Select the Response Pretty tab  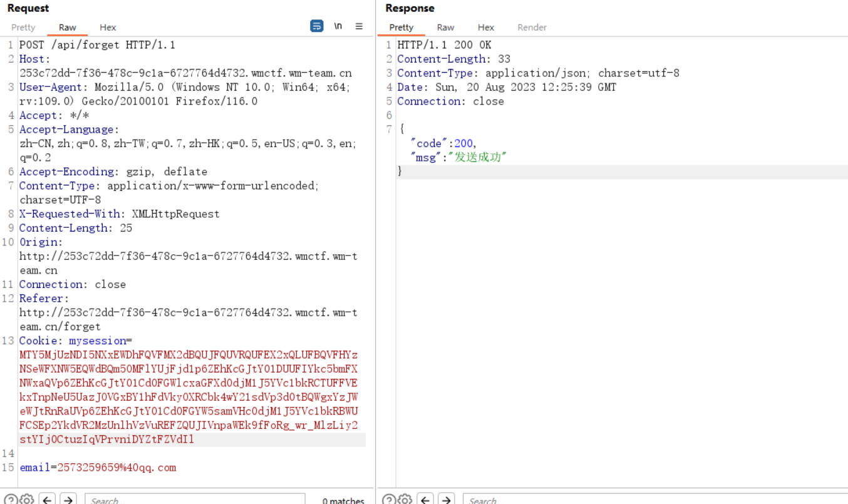[401, 28]
